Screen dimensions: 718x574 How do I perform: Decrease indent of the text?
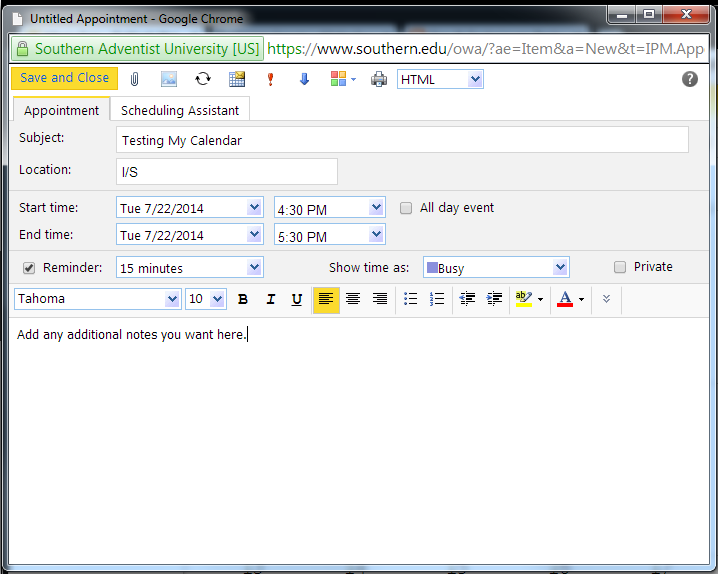pyautogui.click(x=468, y=299)
